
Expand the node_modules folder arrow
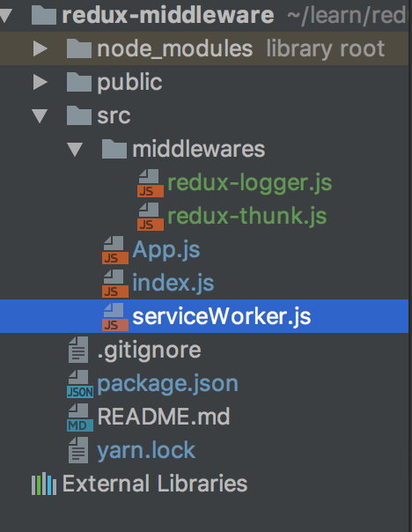coord(40,48)
